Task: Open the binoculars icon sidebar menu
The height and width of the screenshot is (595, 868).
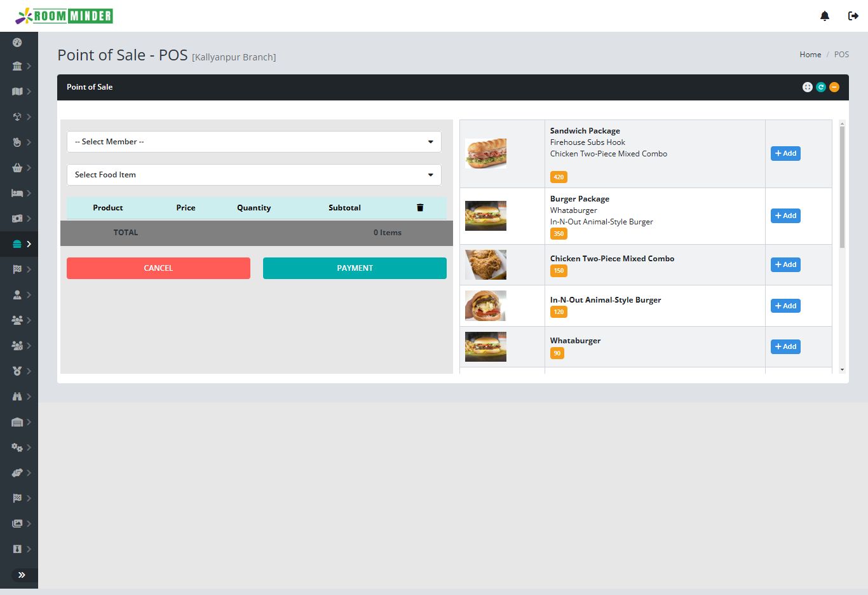Action: (x=17, y=397)
